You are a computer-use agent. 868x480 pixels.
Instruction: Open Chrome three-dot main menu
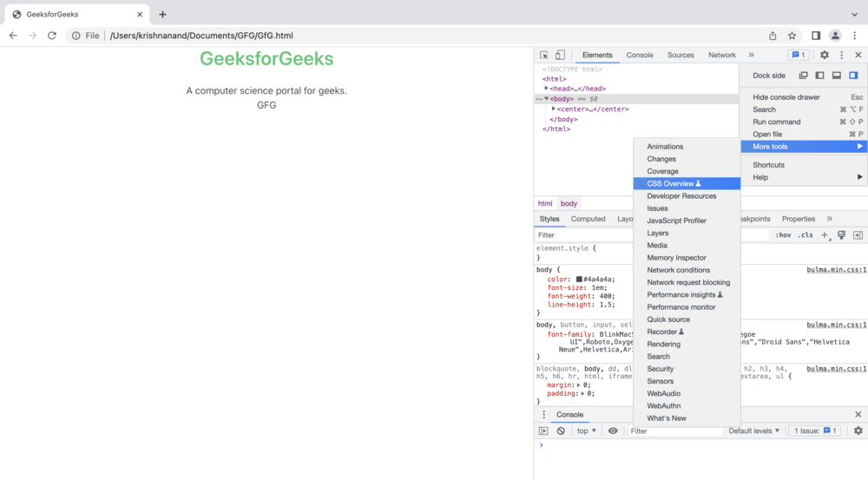[x=855, y=36]
